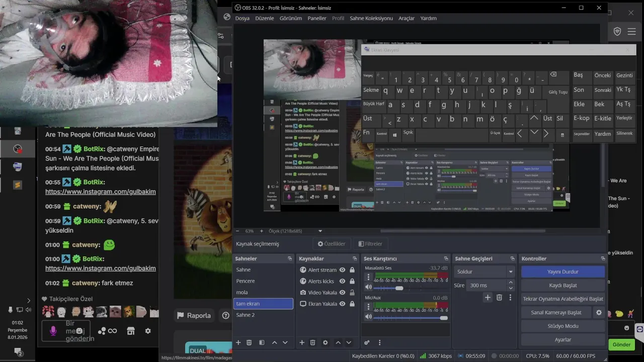Open audio mixer menu dots at mixer bottom
644x362 pixels.
click(x=379, y=342)
